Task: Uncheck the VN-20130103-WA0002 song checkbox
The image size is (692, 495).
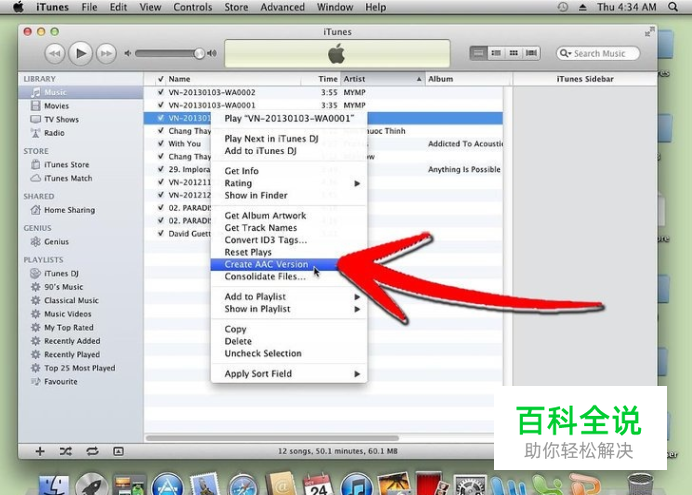Action: (161, 92)
